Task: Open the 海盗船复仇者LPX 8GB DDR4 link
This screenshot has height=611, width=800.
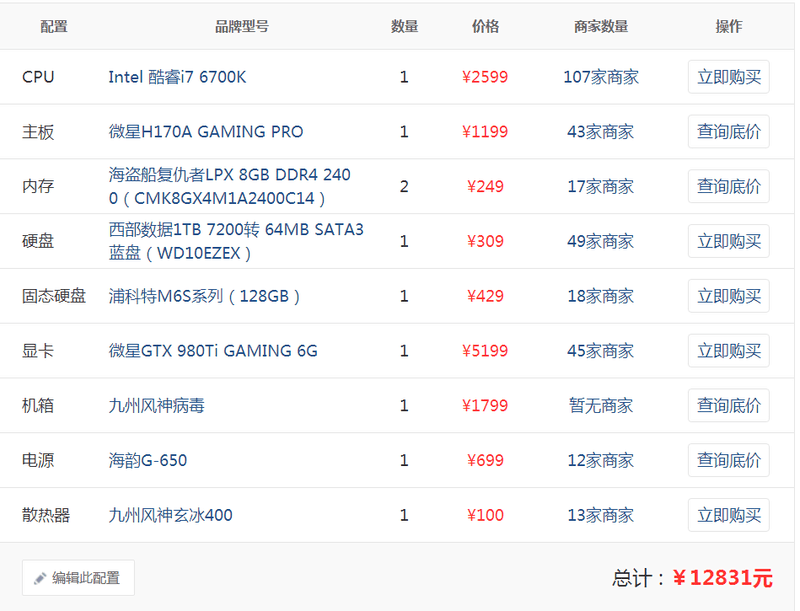Action: pos(230,186)
